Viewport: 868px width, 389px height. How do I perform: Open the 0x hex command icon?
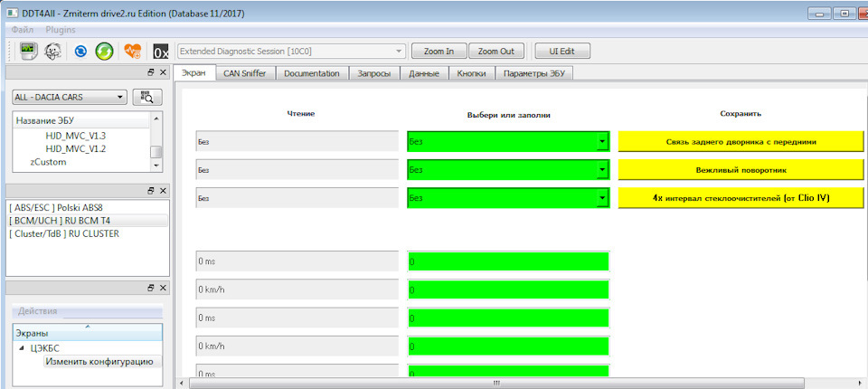[161, 52]
